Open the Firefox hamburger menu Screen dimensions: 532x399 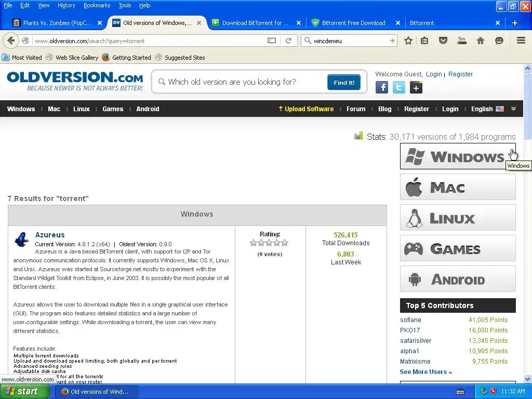click(x=521, y=41)
